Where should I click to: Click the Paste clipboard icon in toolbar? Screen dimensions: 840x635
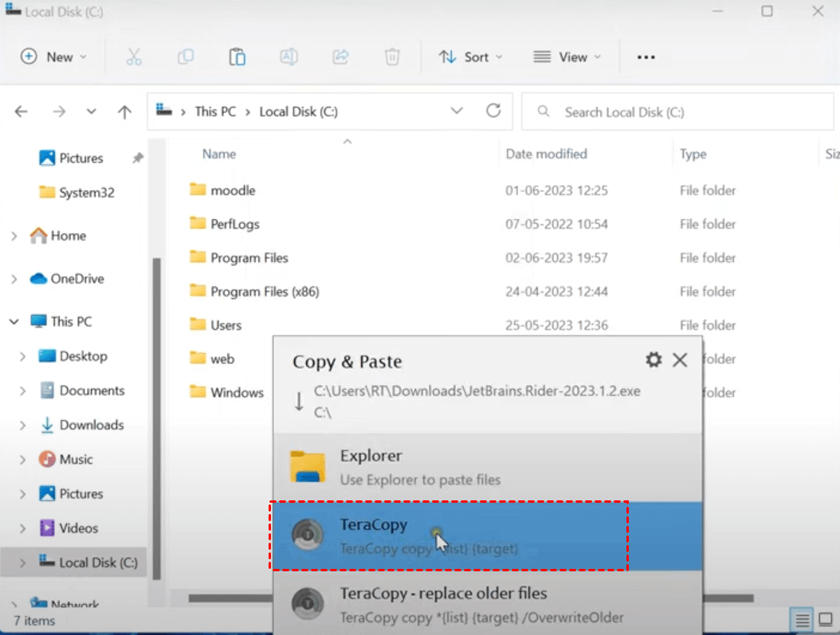pyautogui.click(x=237, y=57)
